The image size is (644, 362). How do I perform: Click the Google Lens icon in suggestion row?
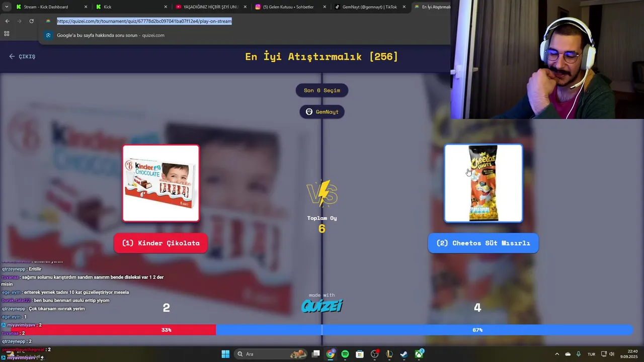(x=48, y=35)
